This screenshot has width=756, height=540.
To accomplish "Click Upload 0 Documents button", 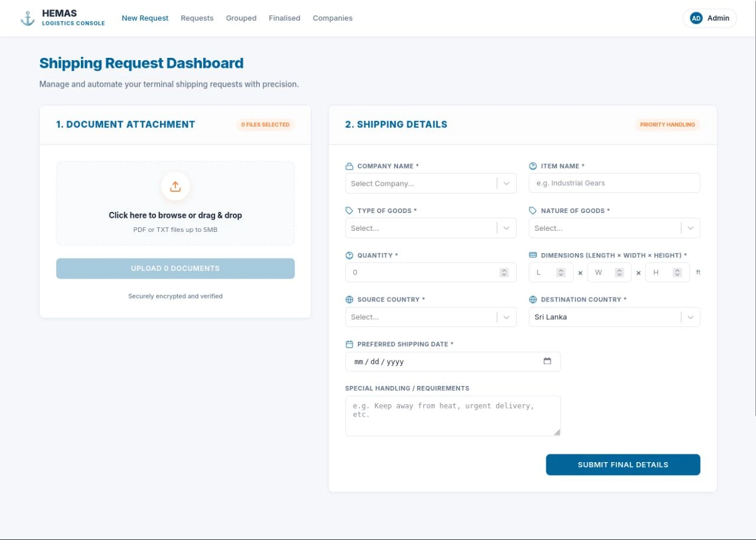I will (175, 269).
